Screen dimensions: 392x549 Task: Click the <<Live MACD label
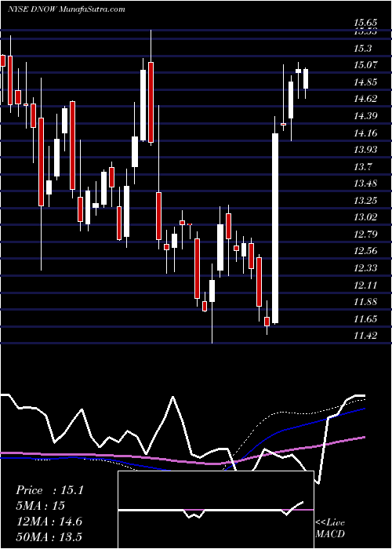[x=330, y=529]
